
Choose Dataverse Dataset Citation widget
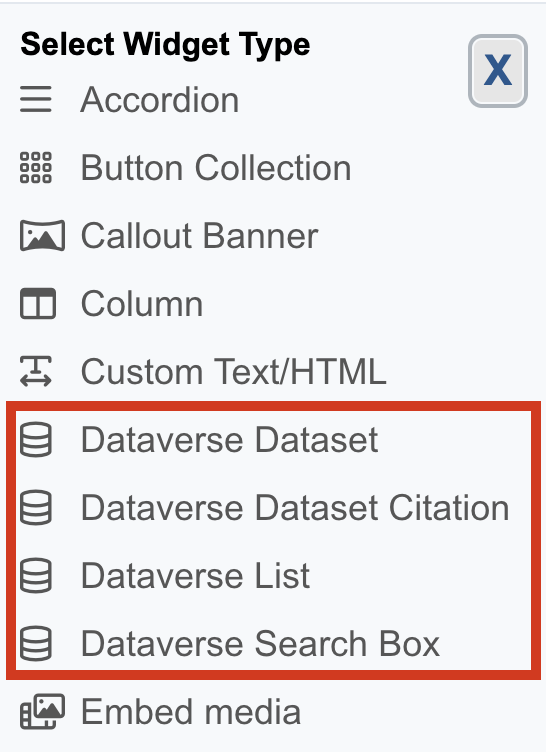pos(295,508)
